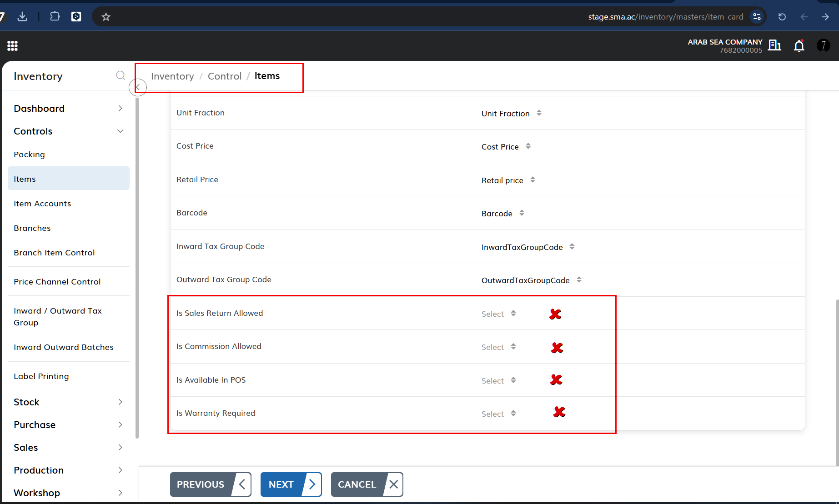Open the Barcode mapping dropdown

pyautogui.click(x=503, y=214)
